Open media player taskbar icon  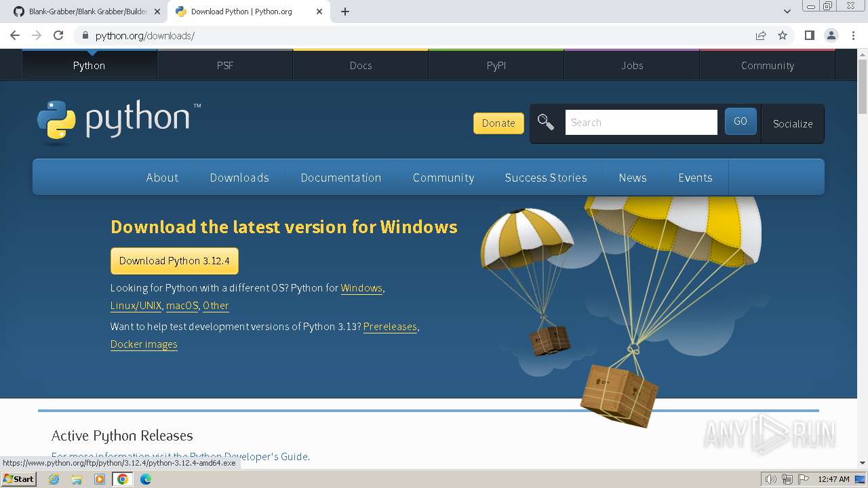100,479
